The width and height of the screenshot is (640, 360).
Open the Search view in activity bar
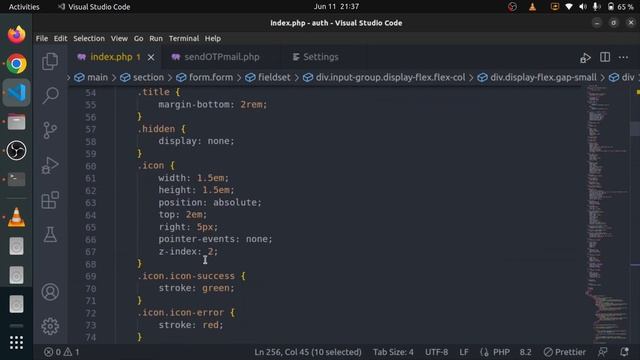point(50,95)
